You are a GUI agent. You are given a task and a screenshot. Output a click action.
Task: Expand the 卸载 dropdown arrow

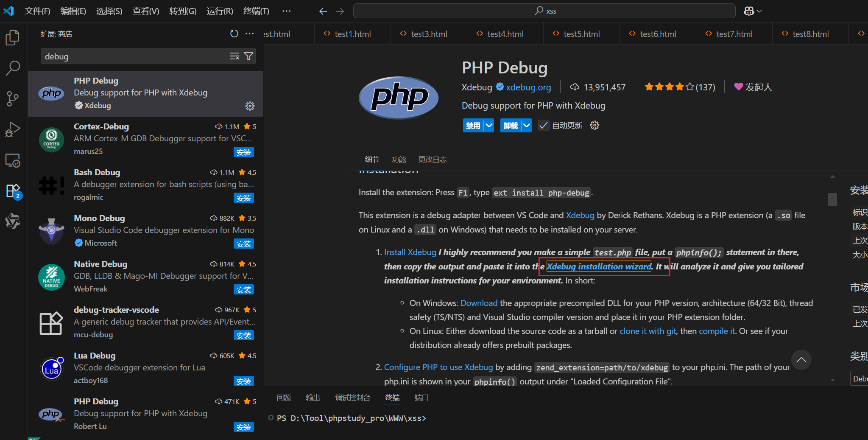click(526, 125)
